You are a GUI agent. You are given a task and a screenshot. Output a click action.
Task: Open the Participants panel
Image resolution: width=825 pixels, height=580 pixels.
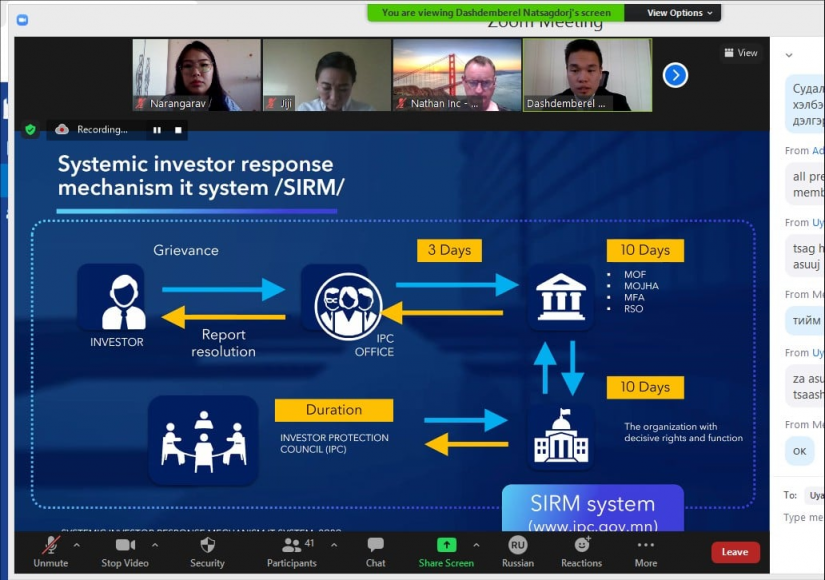click(x=291, y=552)
